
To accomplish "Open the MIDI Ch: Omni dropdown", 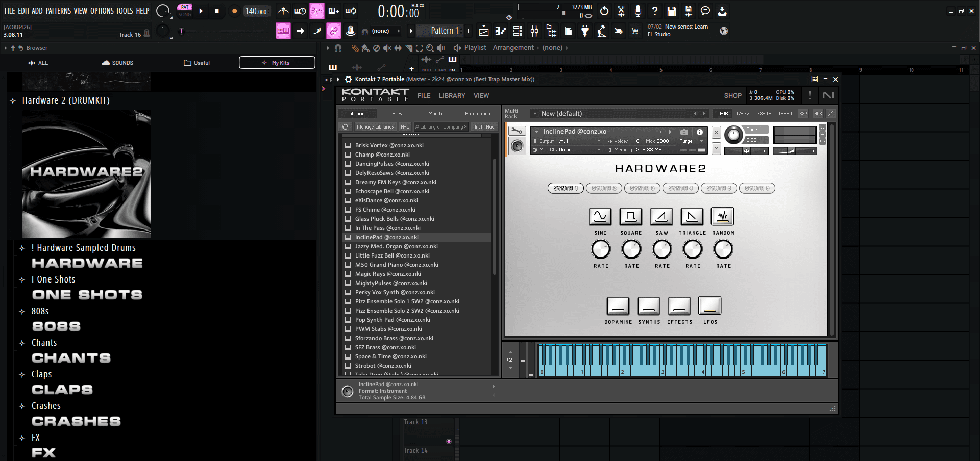I will [567, 150].
